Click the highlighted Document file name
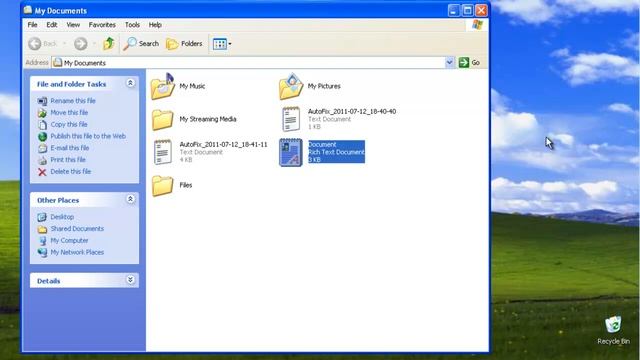Screen dimensions: 640x360 322,144
